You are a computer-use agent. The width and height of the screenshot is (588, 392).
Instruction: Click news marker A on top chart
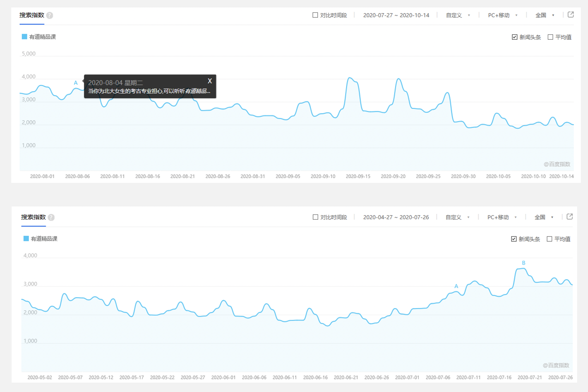(x=76, y=83)
